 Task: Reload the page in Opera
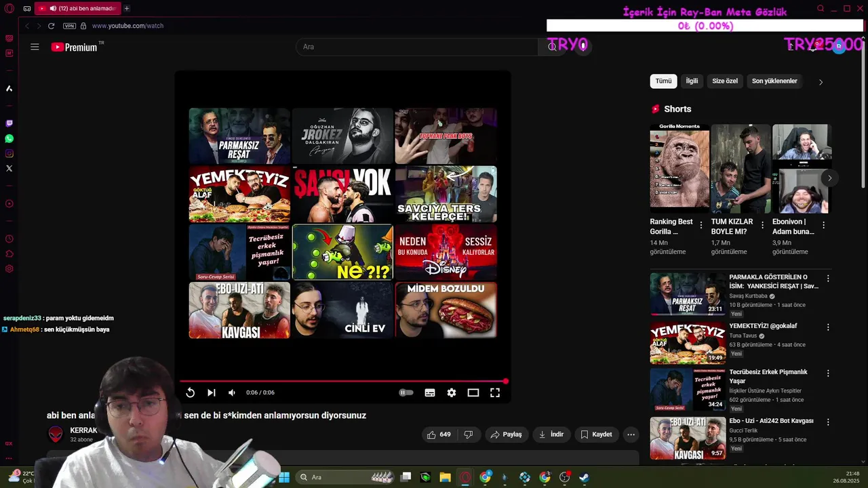coord(51,26)
